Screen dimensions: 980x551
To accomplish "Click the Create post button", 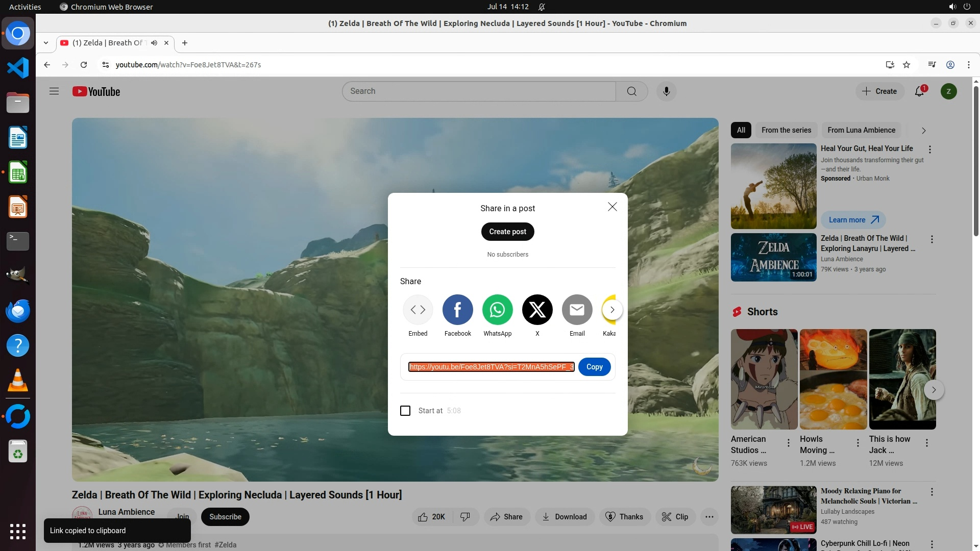I will [507, 232].
